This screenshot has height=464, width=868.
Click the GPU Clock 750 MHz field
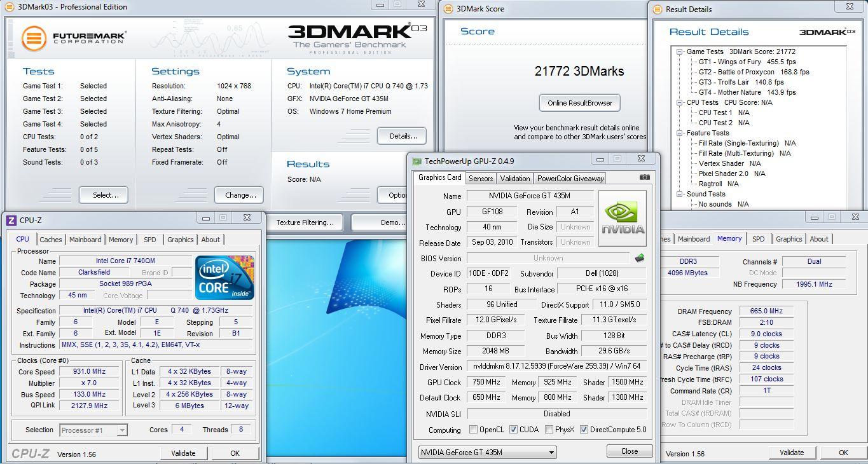486,382
